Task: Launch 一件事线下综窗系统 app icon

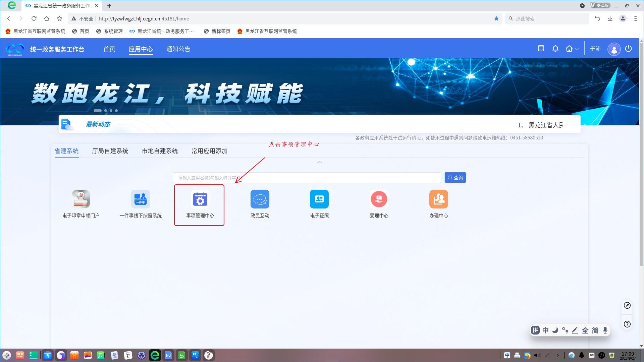Action: (x=141, y=199)
